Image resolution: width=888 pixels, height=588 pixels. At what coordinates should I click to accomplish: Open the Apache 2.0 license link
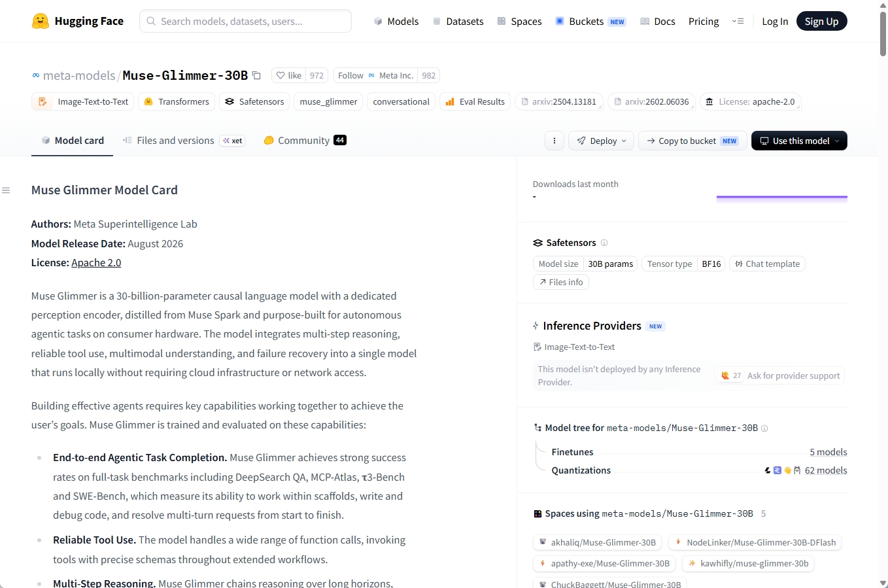(96, 263)
